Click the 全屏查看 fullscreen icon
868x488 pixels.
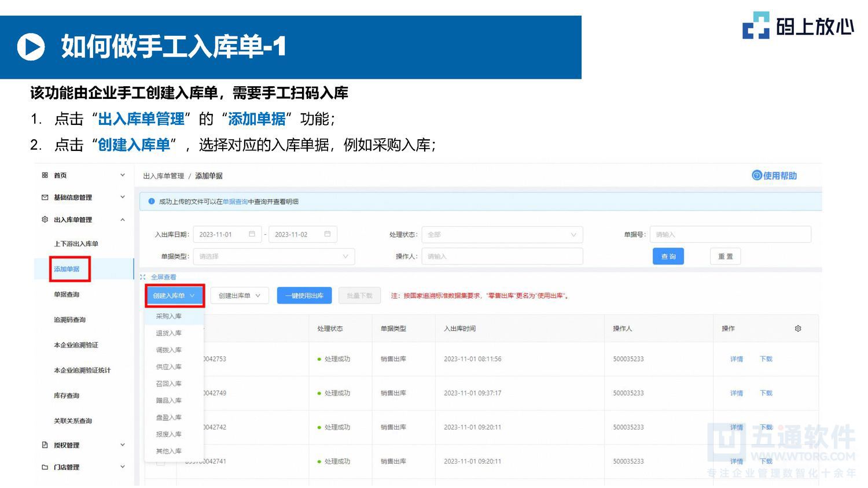point(142,276)
